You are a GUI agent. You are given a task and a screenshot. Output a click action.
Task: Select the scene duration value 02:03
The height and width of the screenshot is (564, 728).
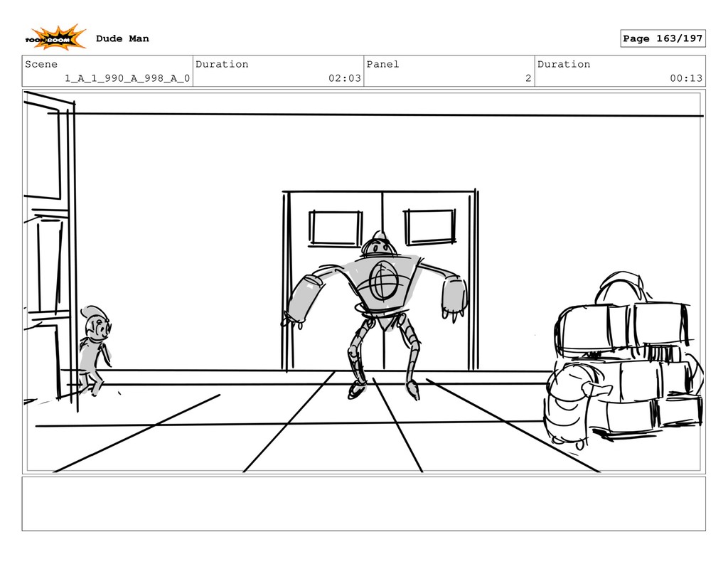point(345,78)
